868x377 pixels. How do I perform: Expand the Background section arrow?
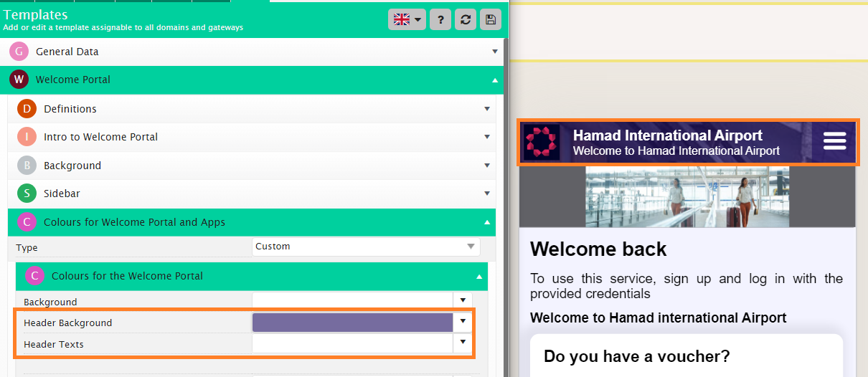(487, 166)
